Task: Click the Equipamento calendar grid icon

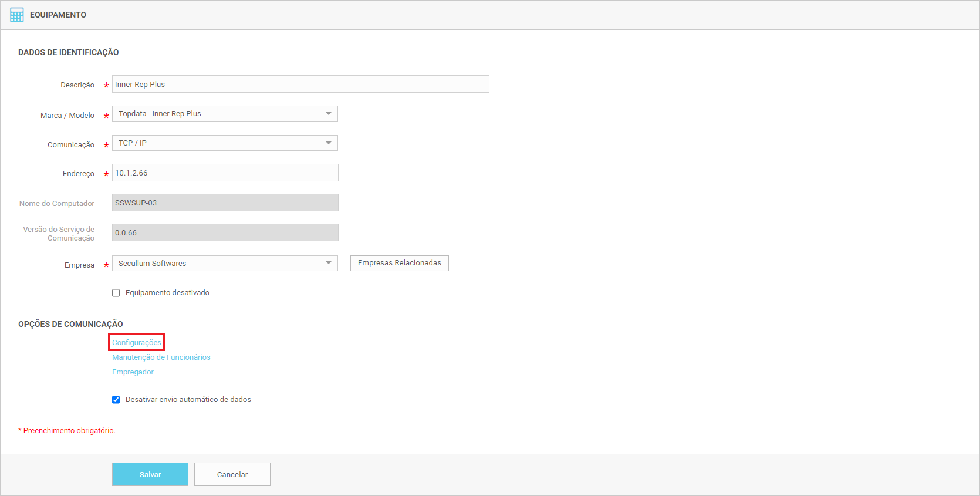Action: pos(17,15)
